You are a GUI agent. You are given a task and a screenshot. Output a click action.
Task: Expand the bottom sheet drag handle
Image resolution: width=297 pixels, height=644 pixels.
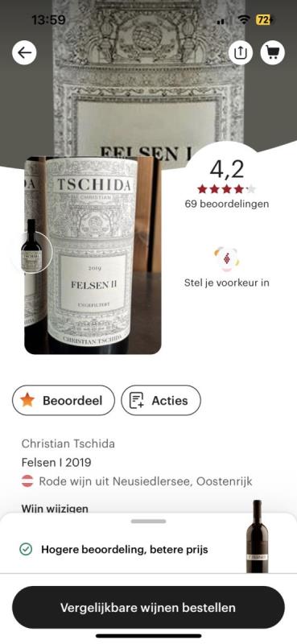[148, 521]
